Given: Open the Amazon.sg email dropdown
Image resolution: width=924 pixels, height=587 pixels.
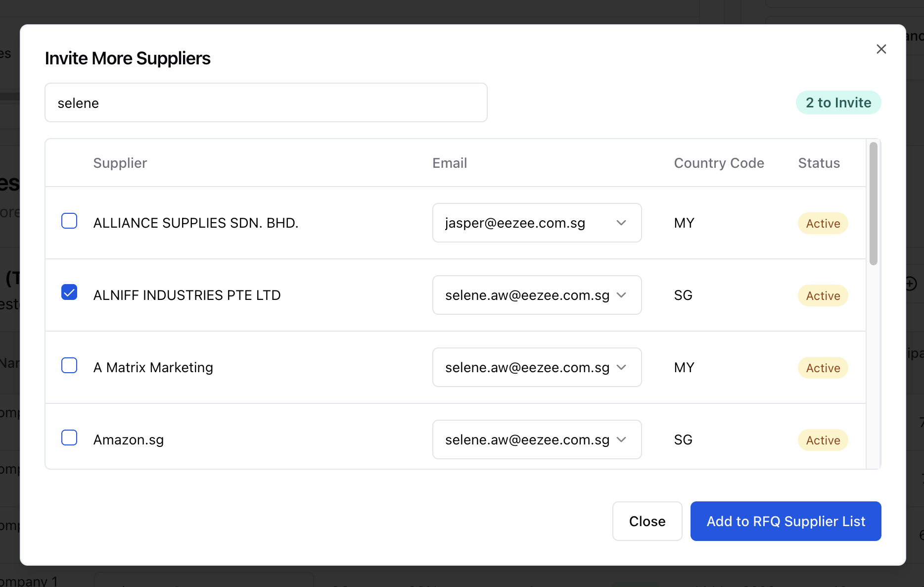Looking at the screenshot, I should pyautogui.click(x=537, y=440).
